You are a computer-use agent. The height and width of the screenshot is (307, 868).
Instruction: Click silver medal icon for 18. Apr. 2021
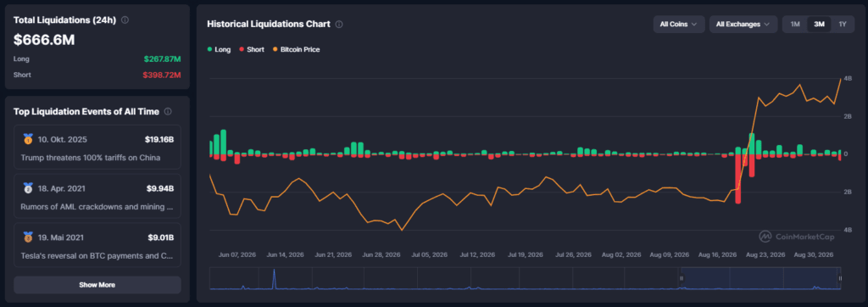coord(28,188)
